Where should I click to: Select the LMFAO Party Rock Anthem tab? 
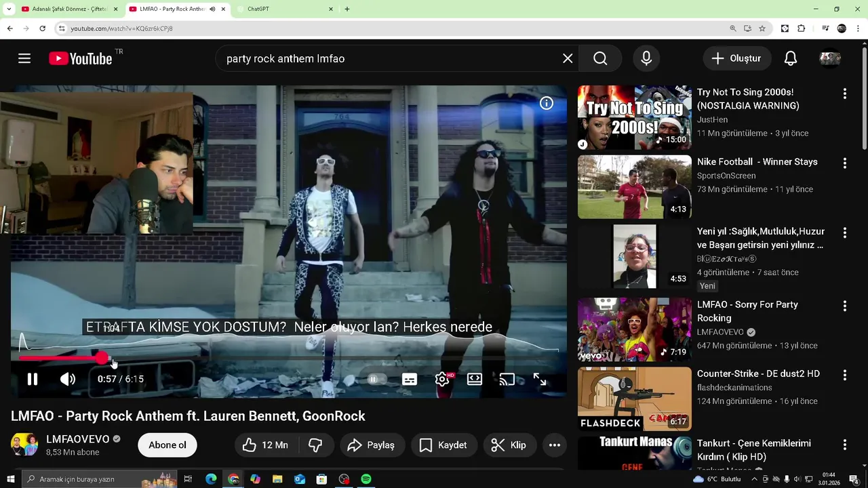coord(172,9)
